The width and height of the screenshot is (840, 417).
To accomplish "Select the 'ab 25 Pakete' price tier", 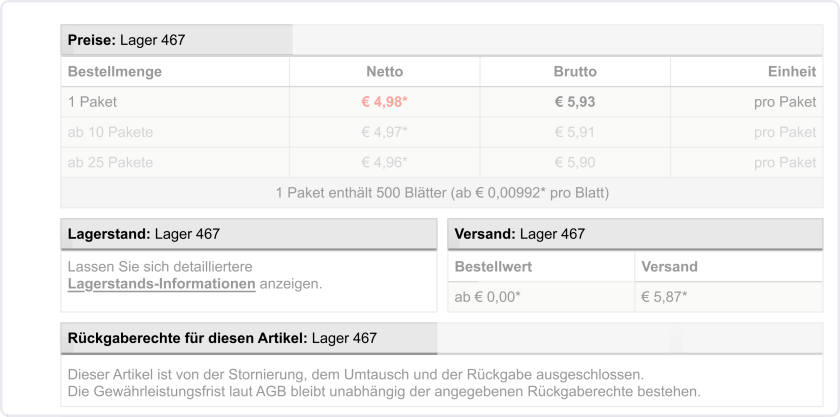I will pos(110,162).
